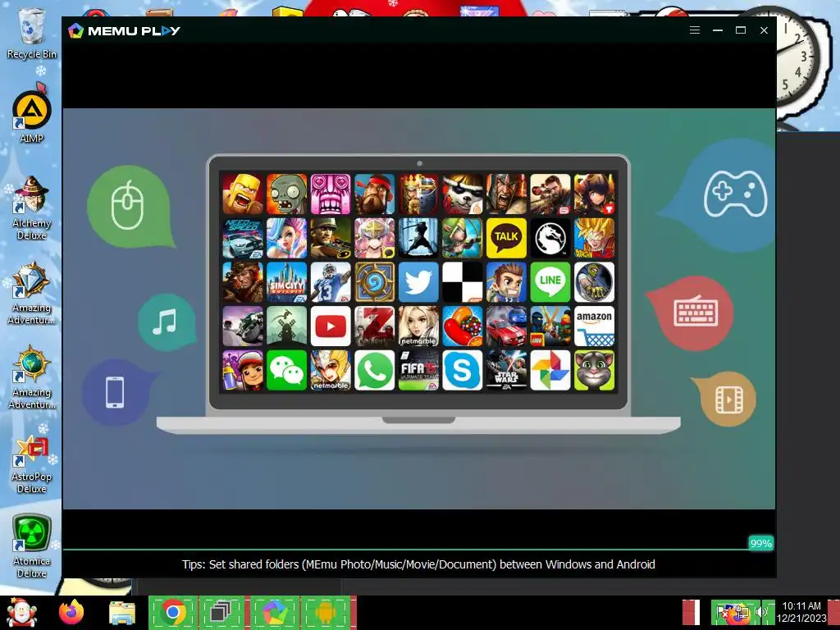
Task: Click the MEmu Play logo in title bar
Action: coord(124,30)
